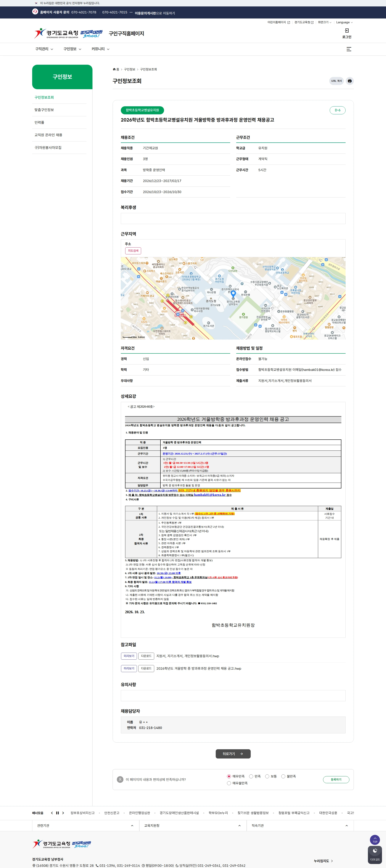This screenshot has width=386, height=868.
Task: Select the 불만족 radio option
Action: pos(283,776)
